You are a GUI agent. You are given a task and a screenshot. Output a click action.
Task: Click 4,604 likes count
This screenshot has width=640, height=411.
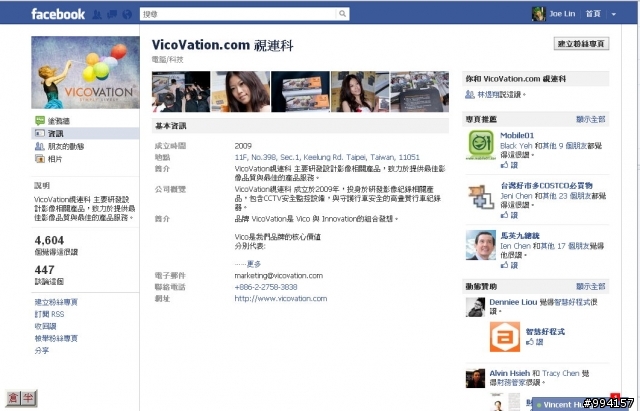coord(49,240)
